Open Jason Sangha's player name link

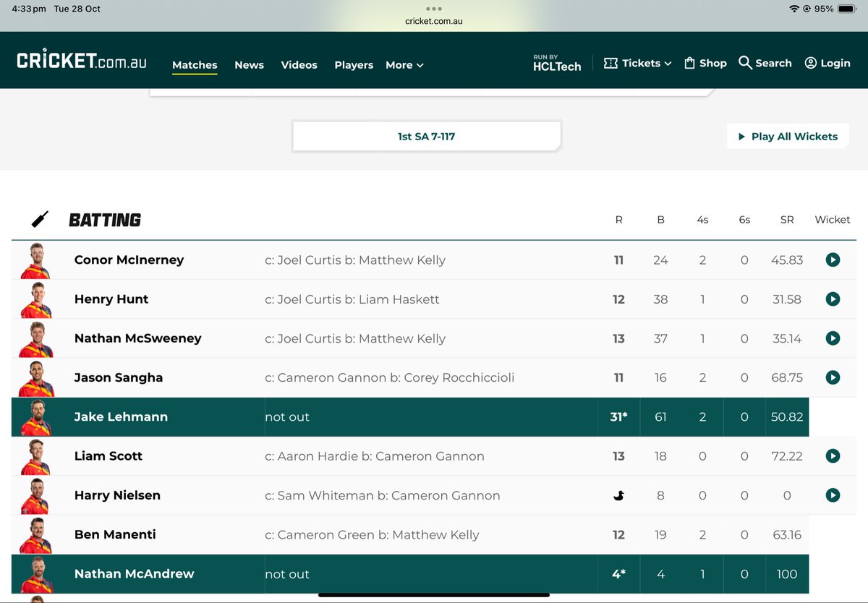[x=119, y=377]
